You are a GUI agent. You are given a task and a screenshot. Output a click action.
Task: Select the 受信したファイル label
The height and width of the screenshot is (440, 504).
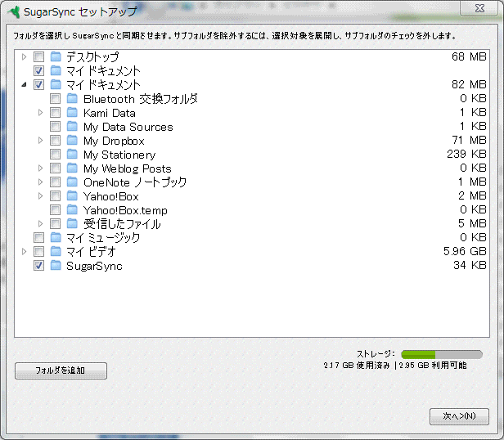122,224
